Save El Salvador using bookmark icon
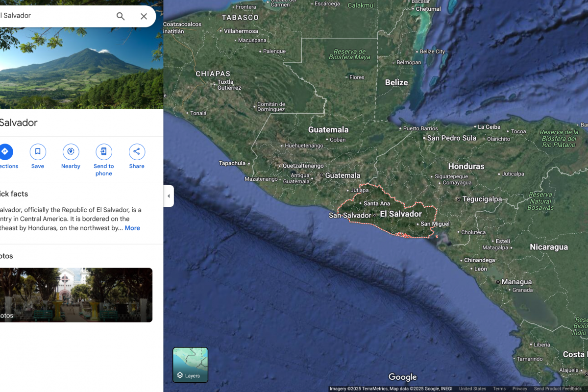Screen dimensions: 588x392 tap(38, 152)
